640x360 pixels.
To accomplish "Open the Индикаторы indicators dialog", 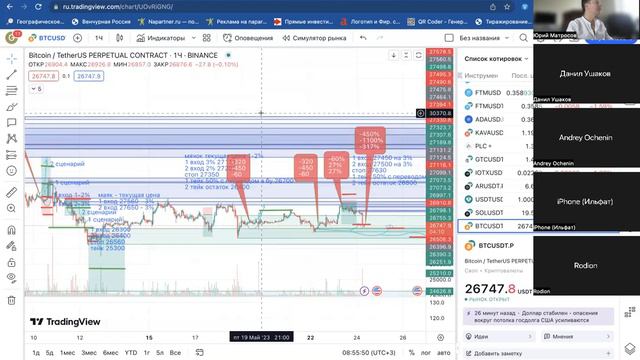I will click(160, 38).
